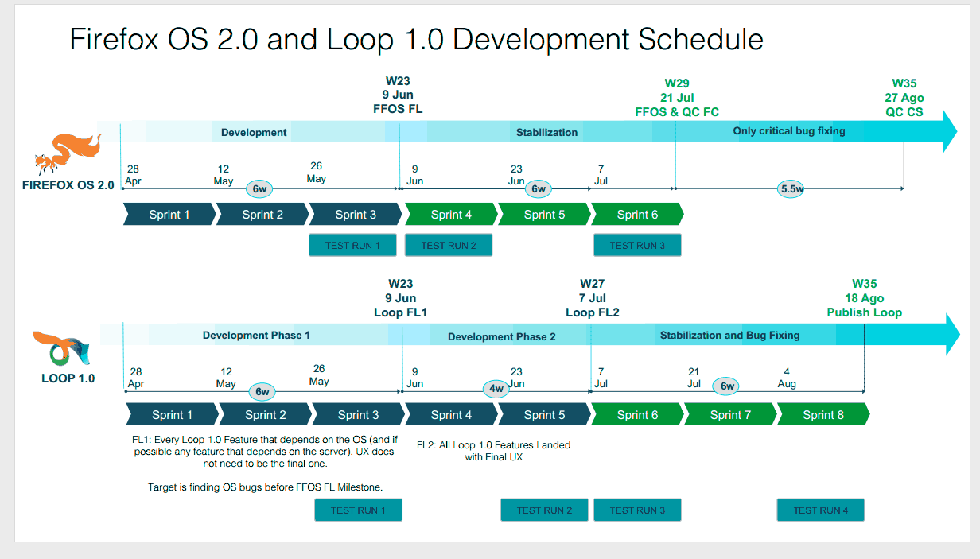The height and width of the screenshot is (559, 980).
Task: Select the W29 21 Jul FFOS & QC FC milestone
Action: pos(677,97)
